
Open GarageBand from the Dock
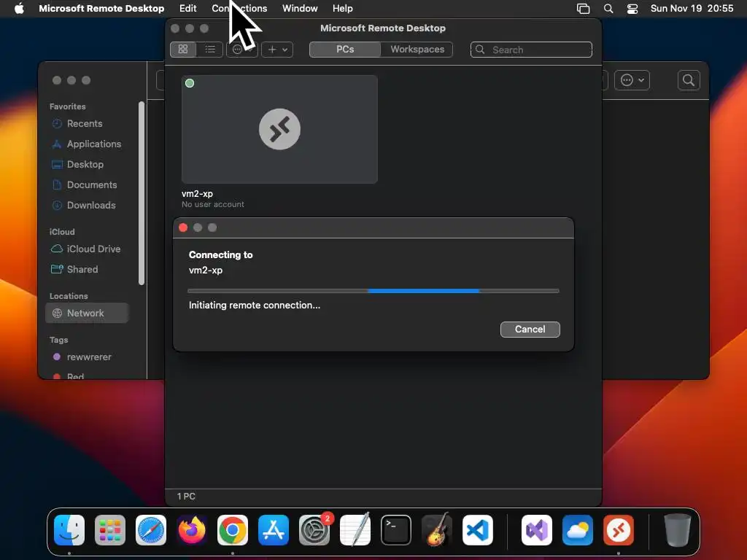pyautogui.click(x=437, y=530)
